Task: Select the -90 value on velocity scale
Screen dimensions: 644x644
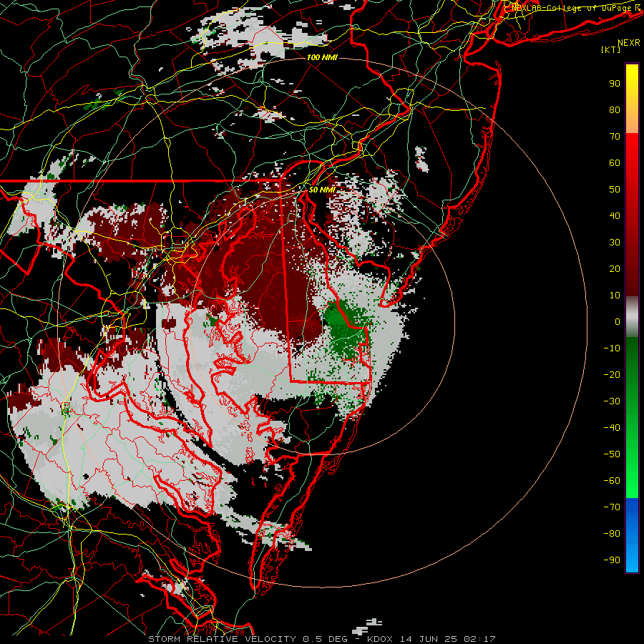Action: tap(612, 560)
